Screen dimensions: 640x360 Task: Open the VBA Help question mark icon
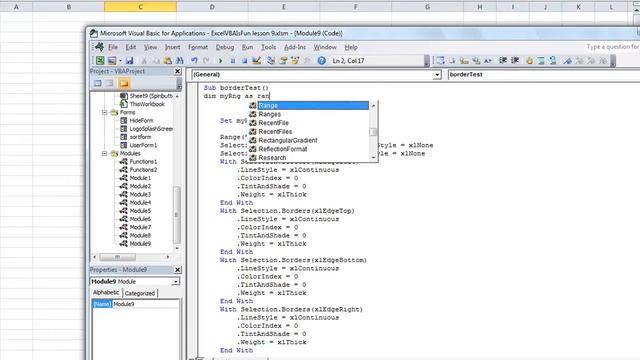pos(322,61)
